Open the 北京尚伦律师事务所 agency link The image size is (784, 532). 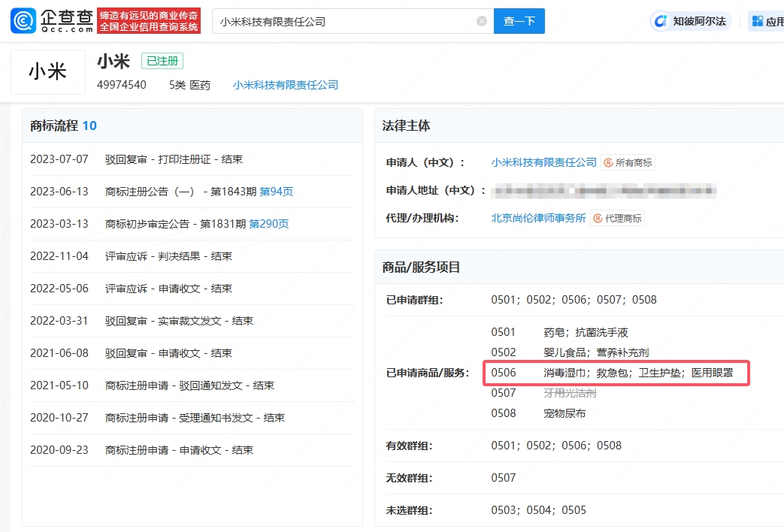(538, 218)
